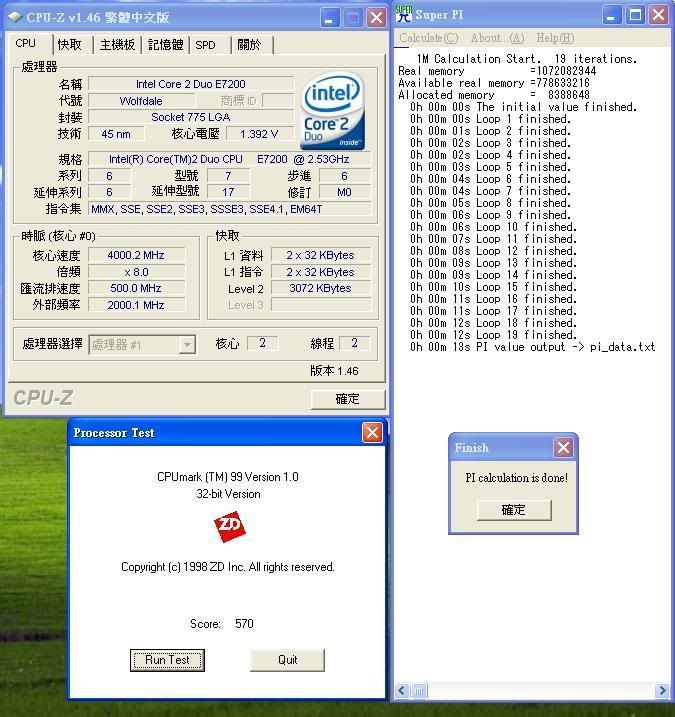The height and width of the screenshot is (717, 675).
Task: Minimize the CPU-Z window
Action: (x=329, y=18)
